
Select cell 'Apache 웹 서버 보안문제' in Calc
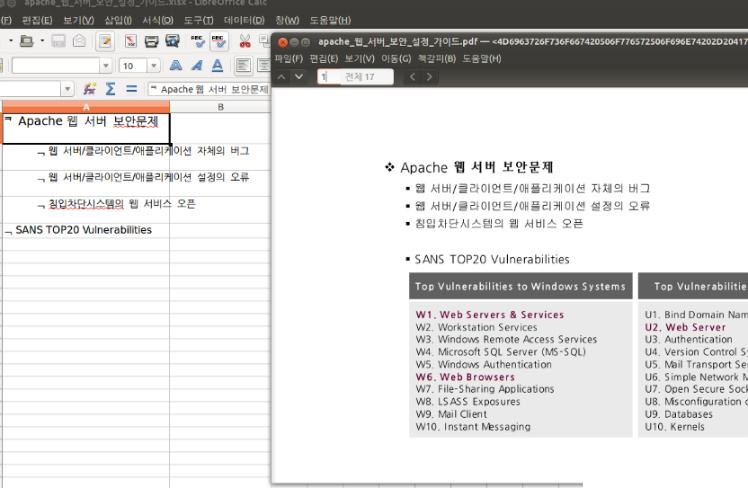86,128
